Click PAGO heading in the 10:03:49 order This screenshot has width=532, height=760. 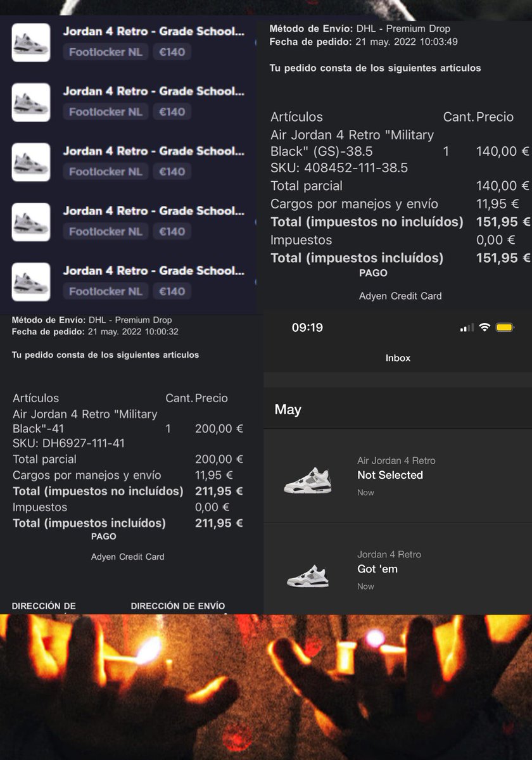click(373, 273)
